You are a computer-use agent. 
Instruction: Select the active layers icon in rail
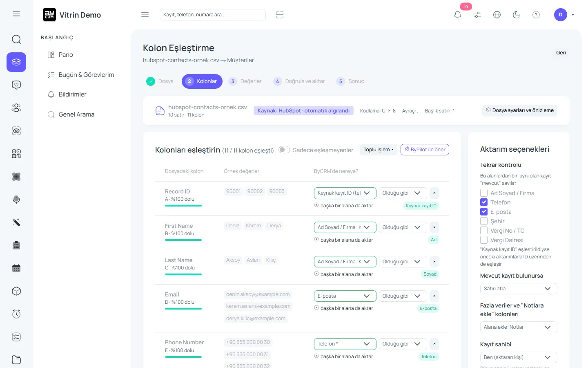(16, 62)
